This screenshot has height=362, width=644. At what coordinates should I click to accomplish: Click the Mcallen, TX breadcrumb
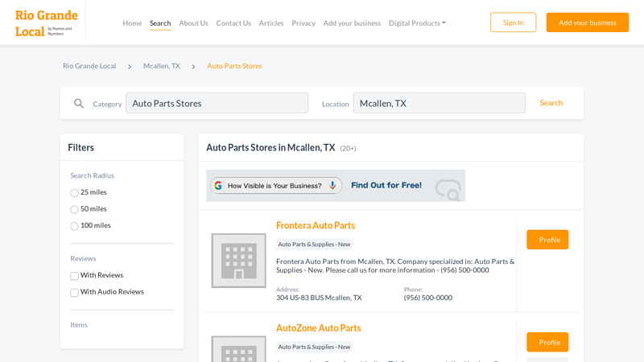point(162,66)
